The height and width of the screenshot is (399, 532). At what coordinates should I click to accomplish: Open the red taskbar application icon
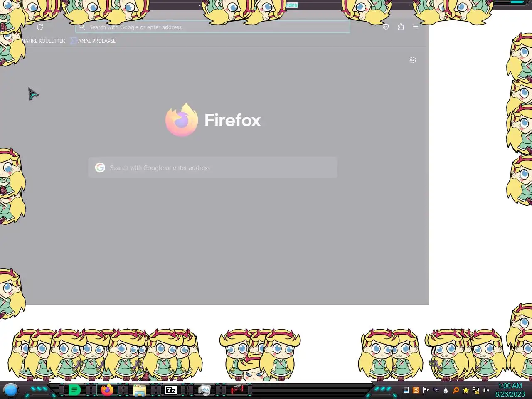tap(237, 389)
